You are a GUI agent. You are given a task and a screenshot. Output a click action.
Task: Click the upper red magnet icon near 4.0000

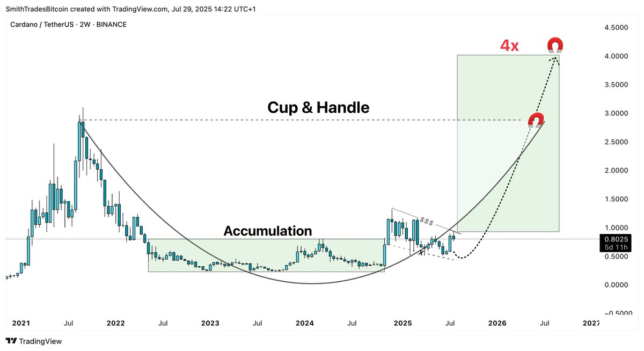554,45
